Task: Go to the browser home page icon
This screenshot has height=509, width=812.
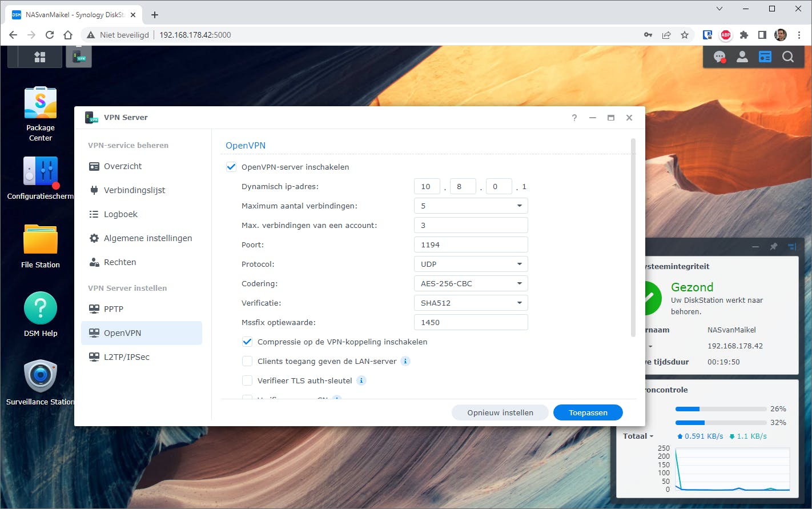Action: [x=68, y=35]
